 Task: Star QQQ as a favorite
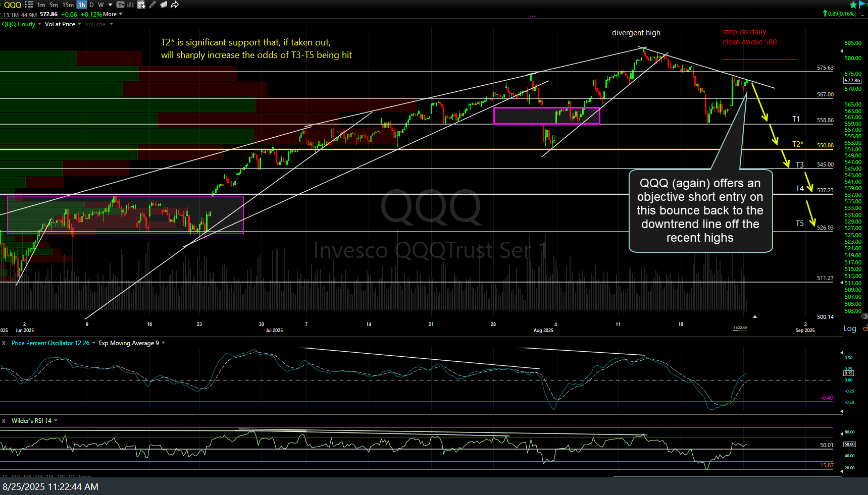coord(853,4)
